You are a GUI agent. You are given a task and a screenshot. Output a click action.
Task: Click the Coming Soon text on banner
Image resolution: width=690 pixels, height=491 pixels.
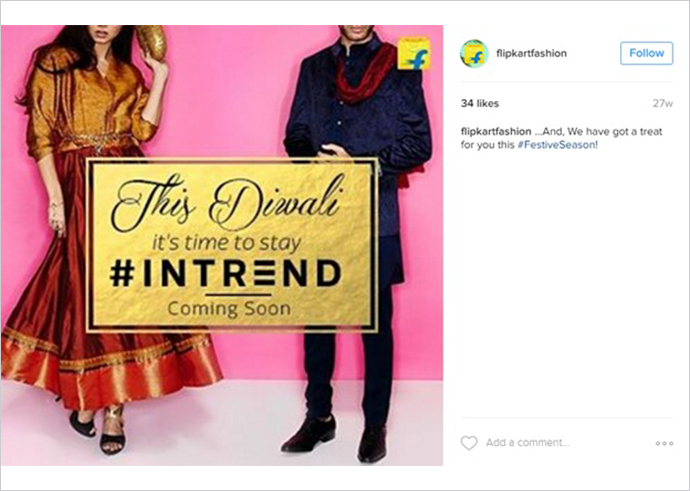(x=229, y=308)
